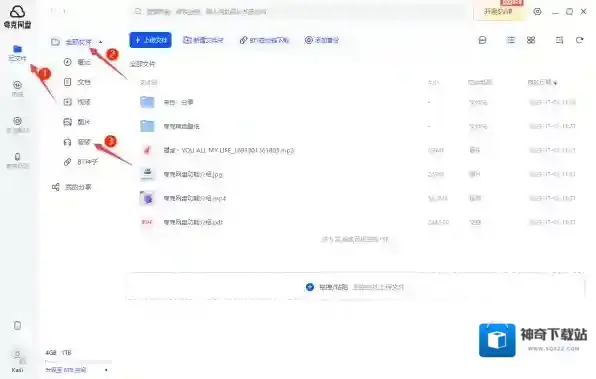Image resolution: width=596 pixels, height=379 pixels.
Task: Open the BT种子 category
Action: click(x=81, y=162)
